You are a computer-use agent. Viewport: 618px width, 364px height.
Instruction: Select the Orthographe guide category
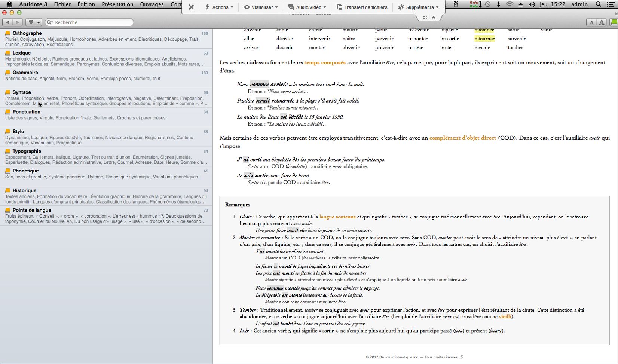tap(106, 39)
